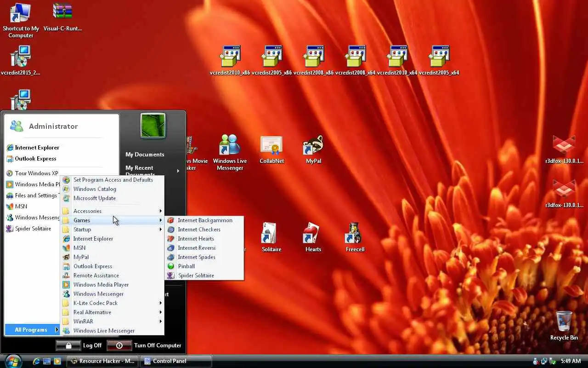Open Outlook Express from All Programs list
The height and width of the screenshot is (368, 588).
point(113,266)
